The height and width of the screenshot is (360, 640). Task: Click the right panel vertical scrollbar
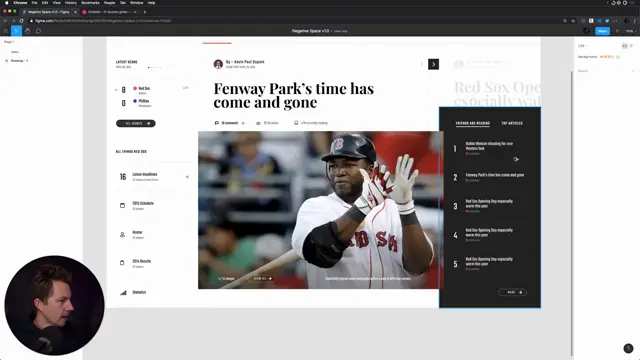[571, 212]
